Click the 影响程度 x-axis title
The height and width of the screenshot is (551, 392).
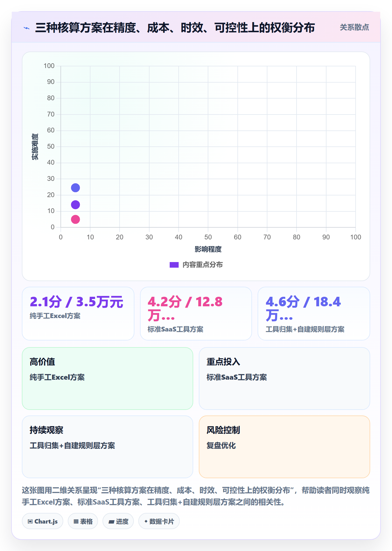click(x=208, y=249)
